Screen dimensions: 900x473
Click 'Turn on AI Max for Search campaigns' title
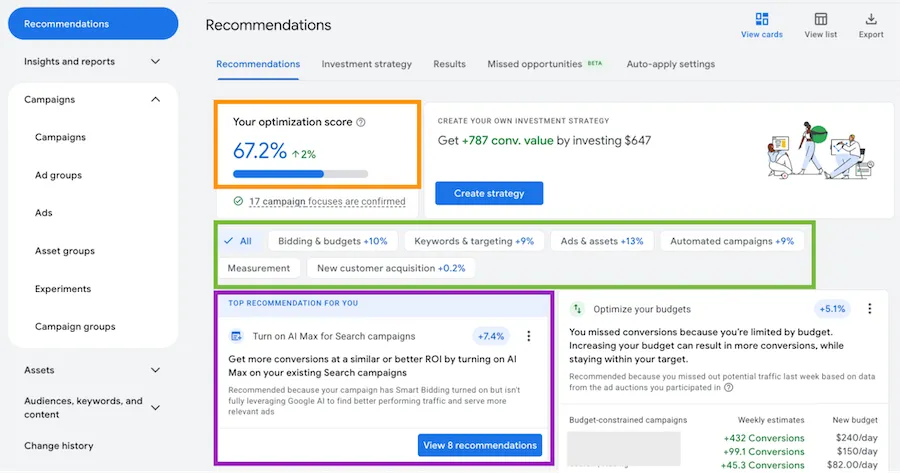pyautogui.click(x=334, y=336)
